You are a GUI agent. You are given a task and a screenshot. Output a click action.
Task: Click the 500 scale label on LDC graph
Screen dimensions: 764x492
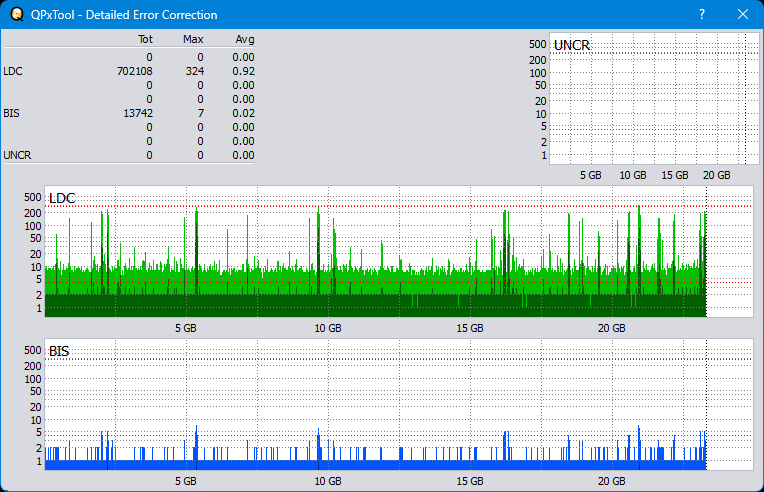[x=33, y=197]
